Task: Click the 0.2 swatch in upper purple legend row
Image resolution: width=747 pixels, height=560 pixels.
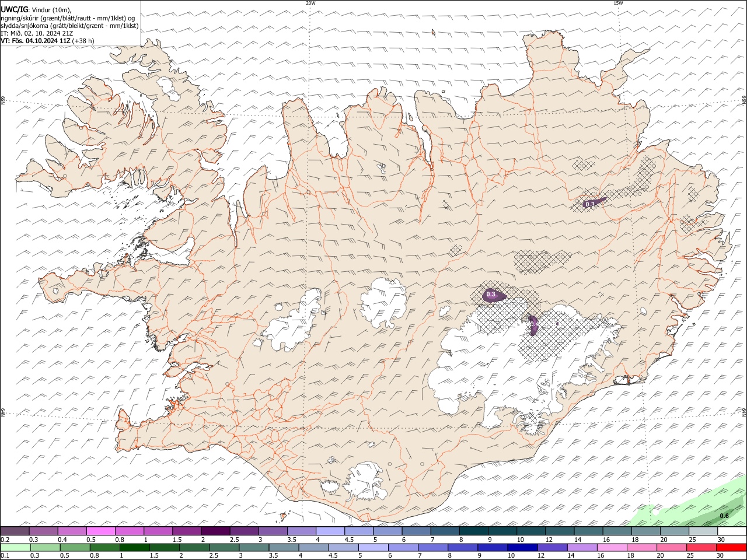Action: point(15,531)
